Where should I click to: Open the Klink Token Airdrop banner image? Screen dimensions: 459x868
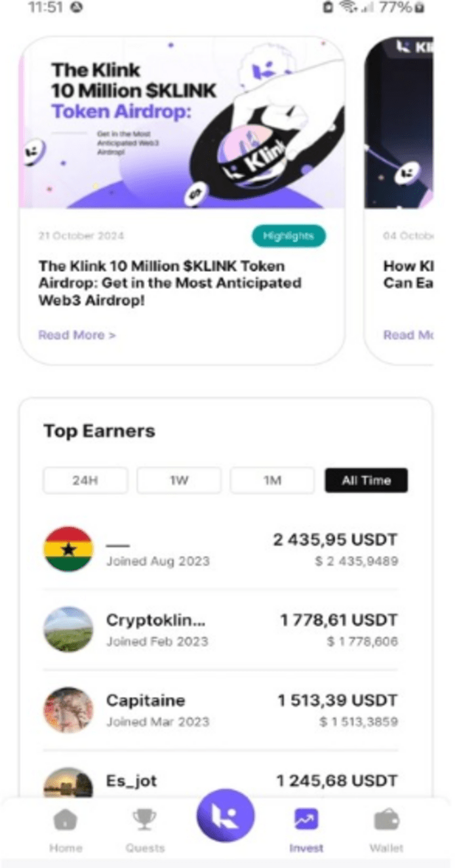point(182,125)
